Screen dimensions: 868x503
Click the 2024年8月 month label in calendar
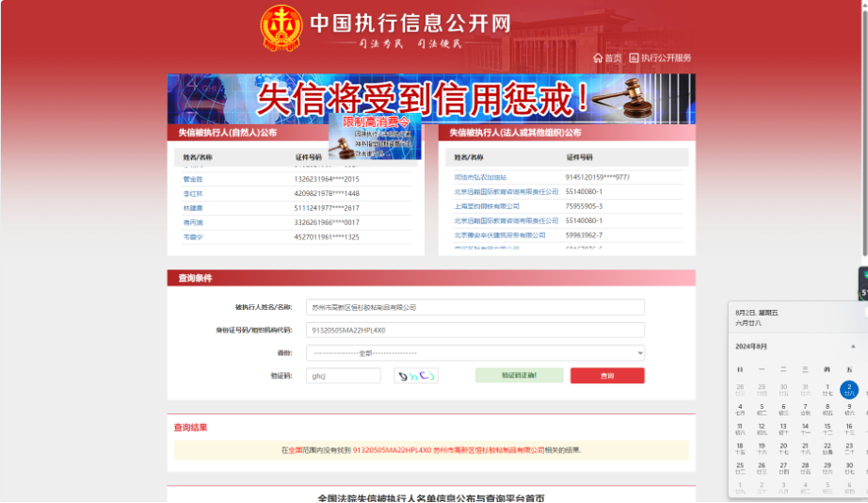click(751, 347)
